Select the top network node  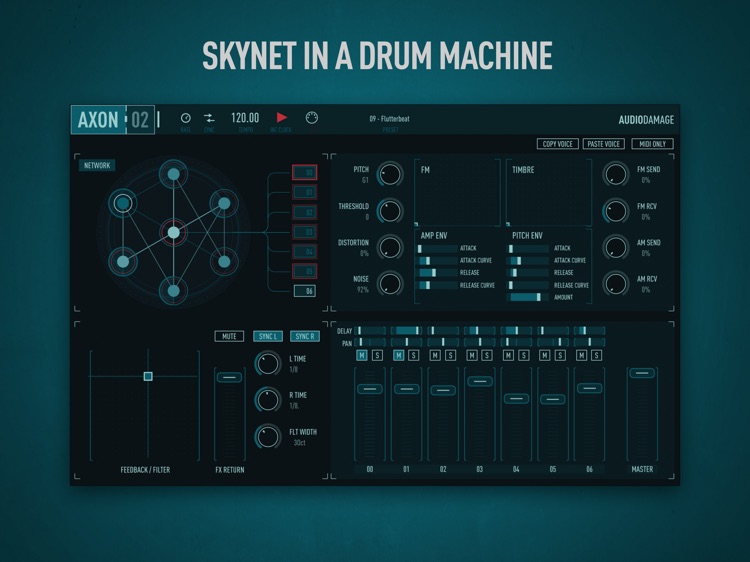pos(173,174)
